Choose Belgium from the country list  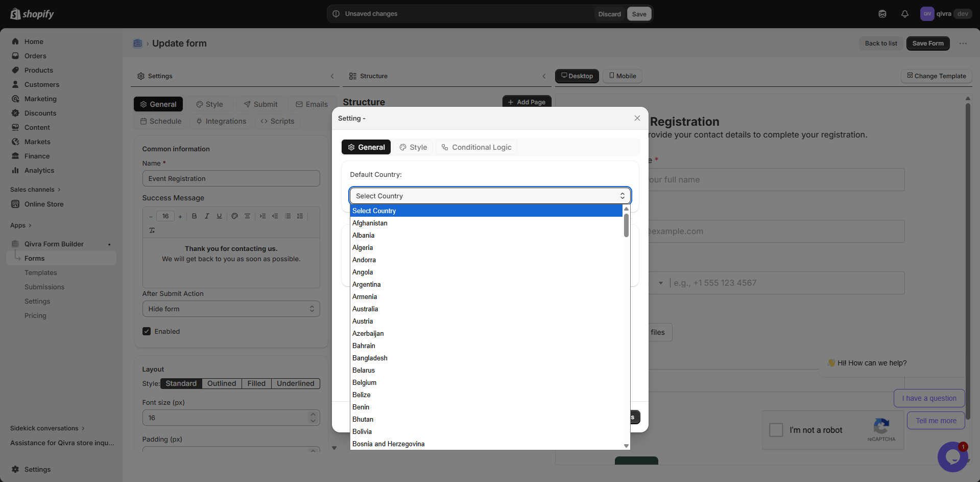(486, 382)
